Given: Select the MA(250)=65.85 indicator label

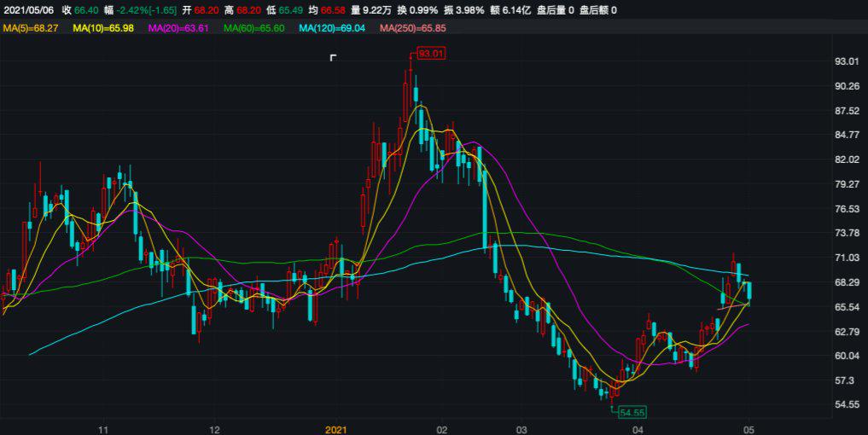Looking at the screenshot, I should coord(412,28).
